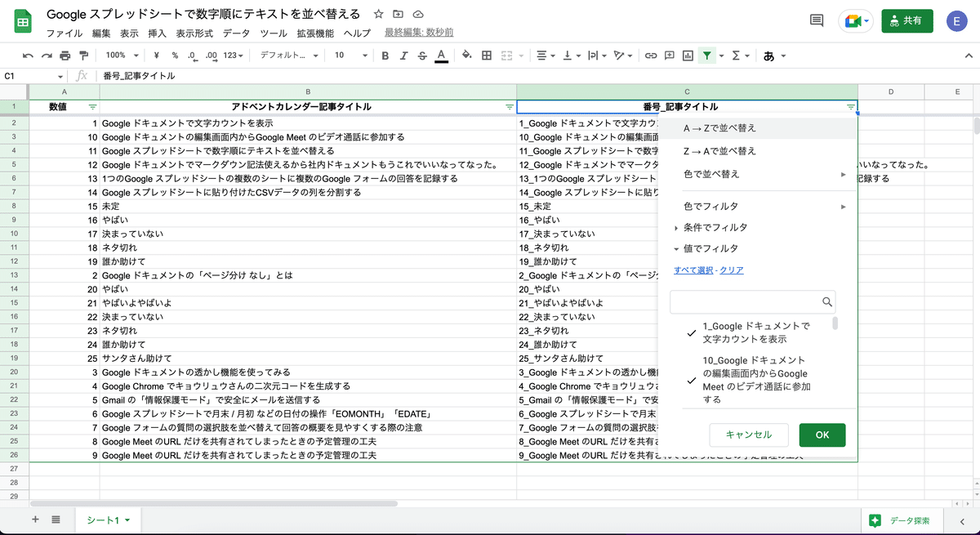Open the font family デフォルト dropdown
This screenshot has height=535, width=980.
[x=289, y=56]
